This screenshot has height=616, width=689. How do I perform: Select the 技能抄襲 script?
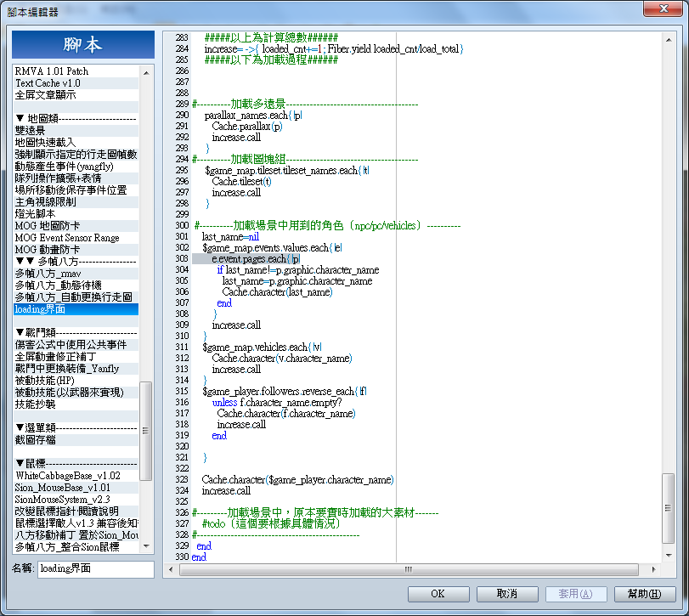point(76,404)
